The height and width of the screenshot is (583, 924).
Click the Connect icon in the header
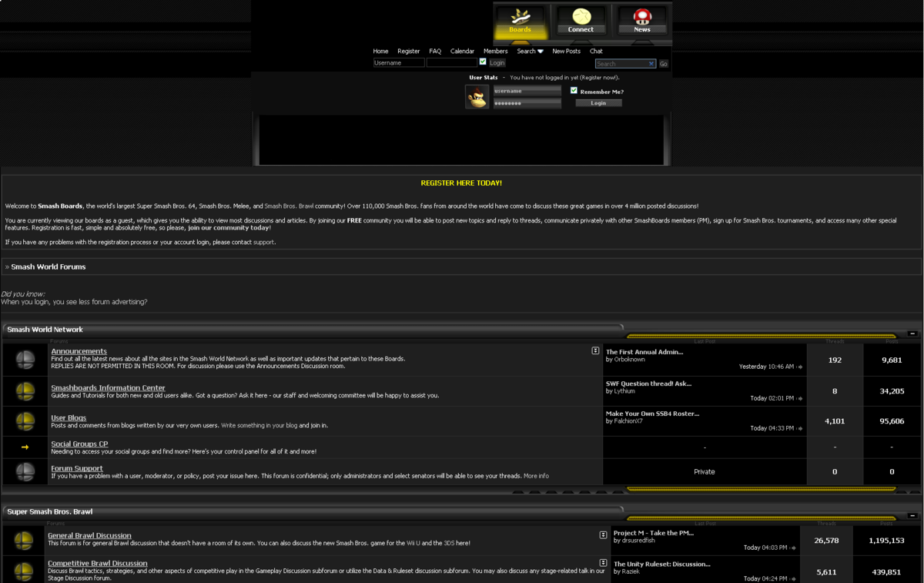point(581,17)
